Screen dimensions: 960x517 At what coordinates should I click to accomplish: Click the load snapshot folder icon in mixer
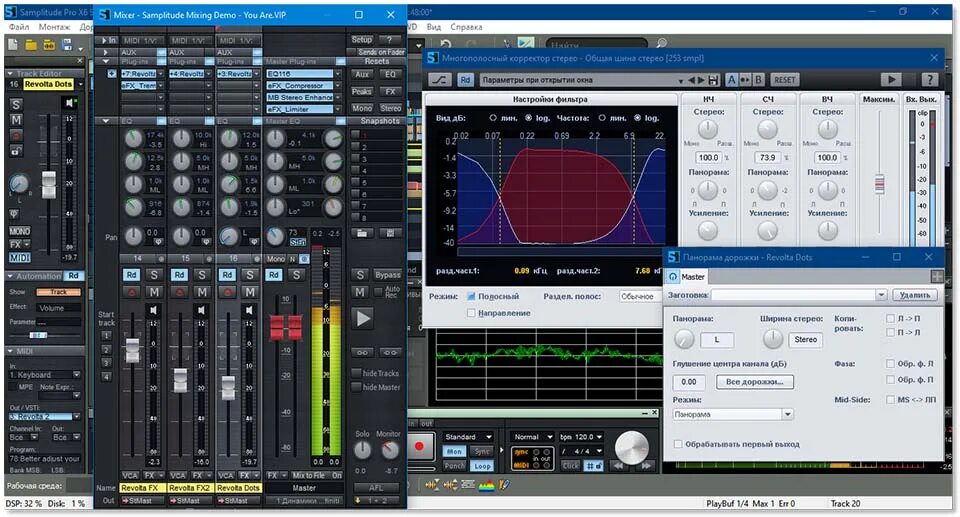[x=362, y=233]
